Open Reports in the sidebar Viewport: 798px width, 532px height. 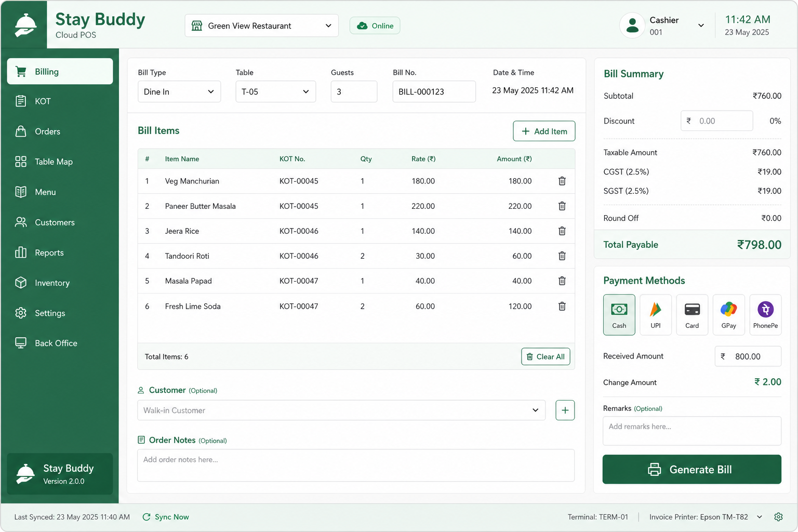60,252
